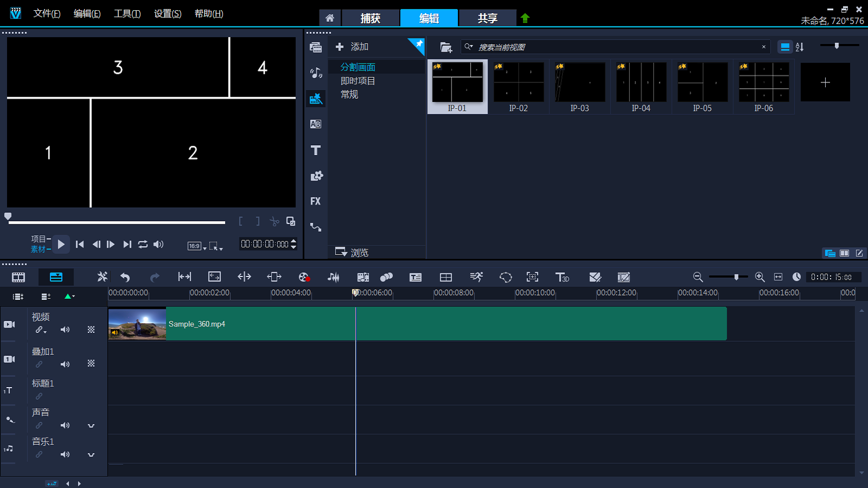Click the import media folder icon
The image size is (868, 488).
446,47
